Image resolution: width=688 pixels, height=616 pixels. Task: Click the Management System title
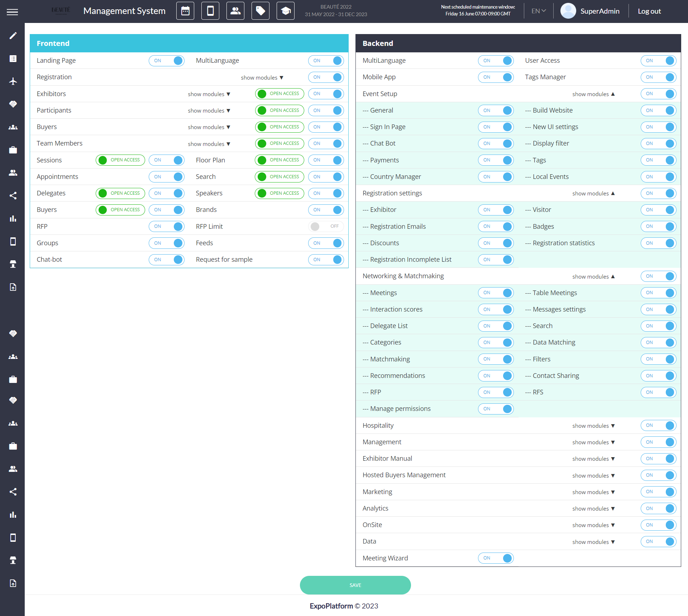click(x=124, y=11)
